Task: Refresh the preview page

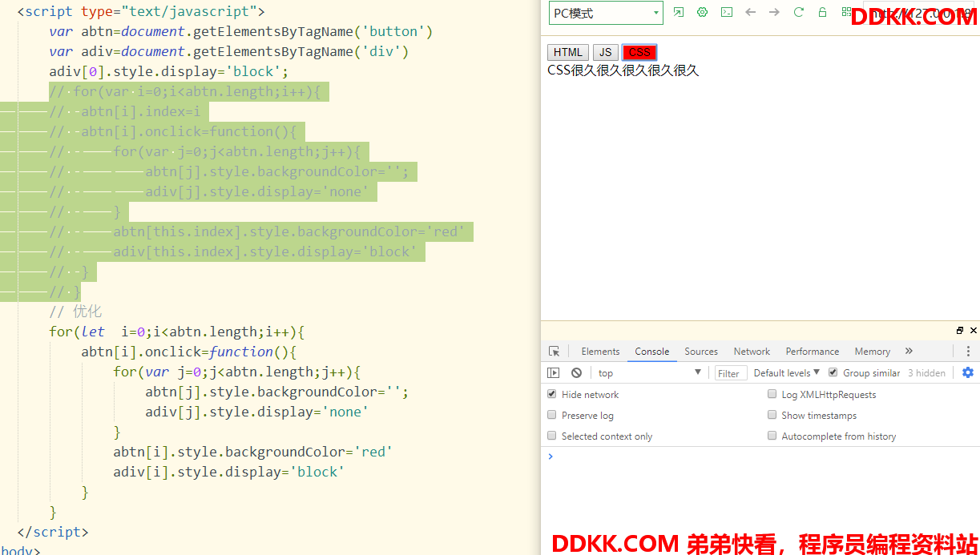Action: coord(798,12)
